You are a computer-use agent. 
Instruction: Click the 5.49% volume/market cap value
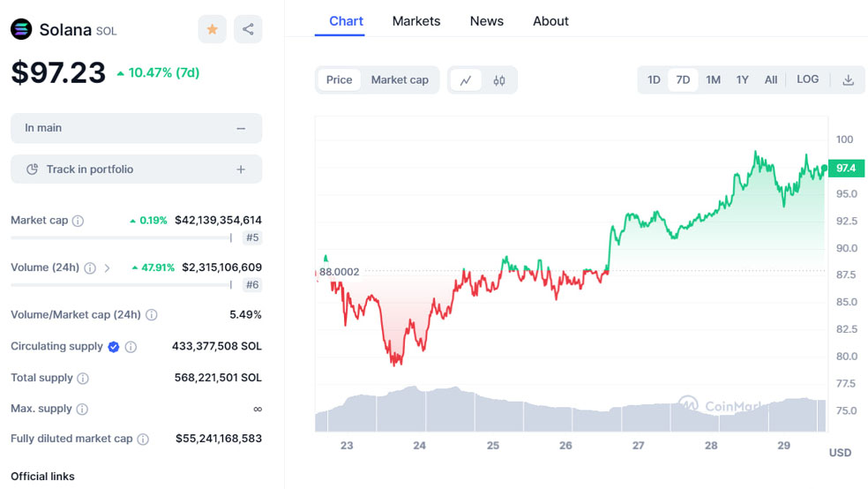[x=245, y=314]
